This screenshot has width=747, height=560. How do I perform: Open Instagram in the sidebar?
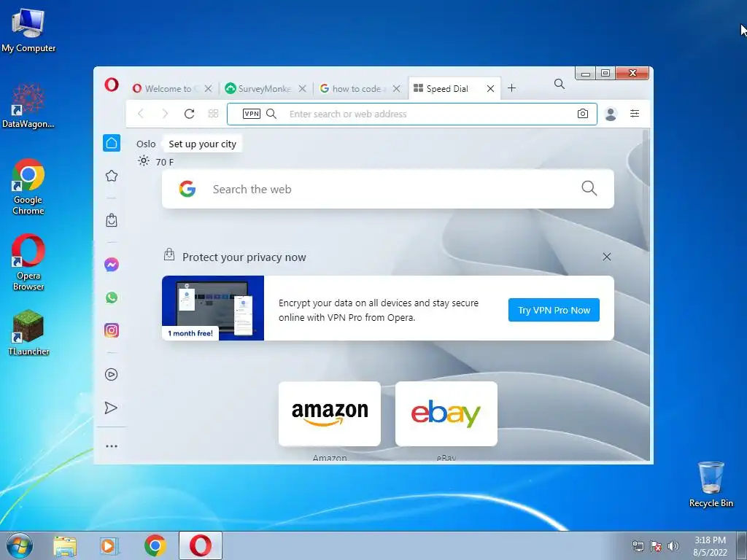pyautogui.click(x=112, y=330)
